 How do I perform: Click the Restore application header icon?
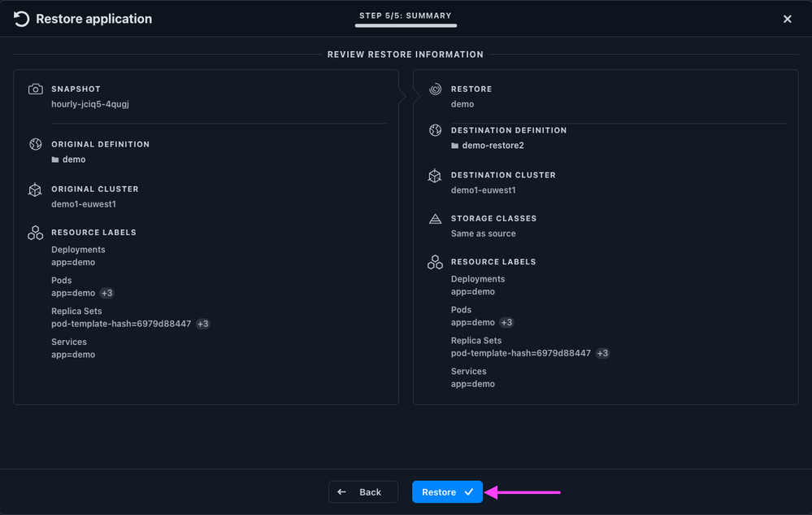pos(21,19)
